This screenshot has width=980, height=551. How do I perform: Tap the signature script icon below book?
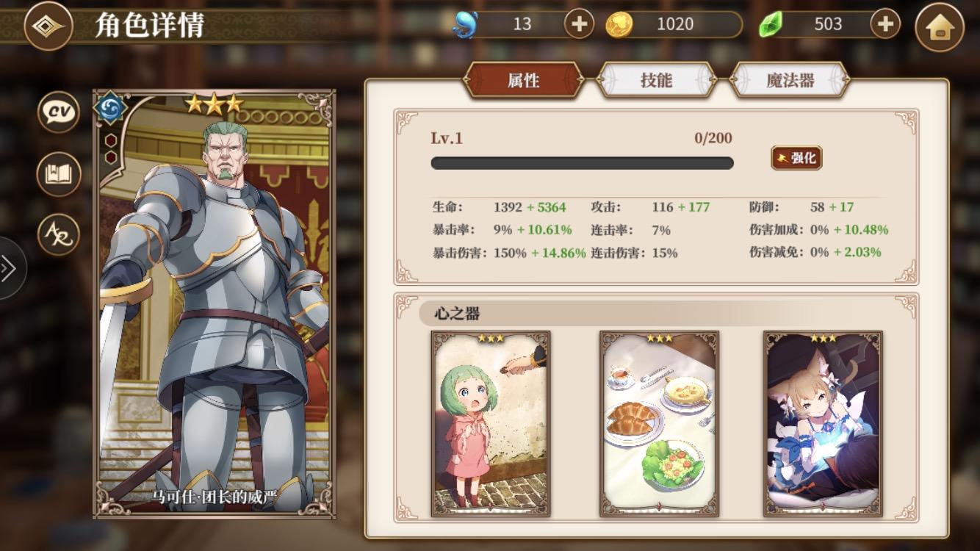[59, 235]
